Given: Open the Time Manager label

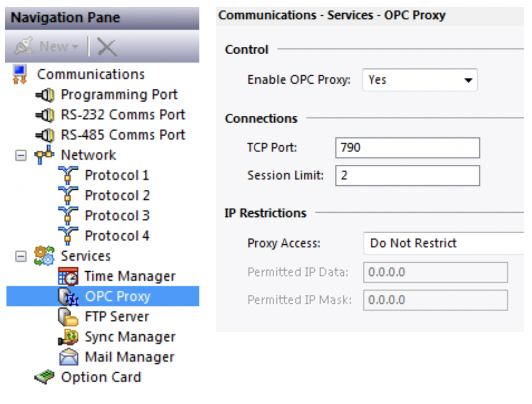Looking at the screenshot, I should (130, 276).
